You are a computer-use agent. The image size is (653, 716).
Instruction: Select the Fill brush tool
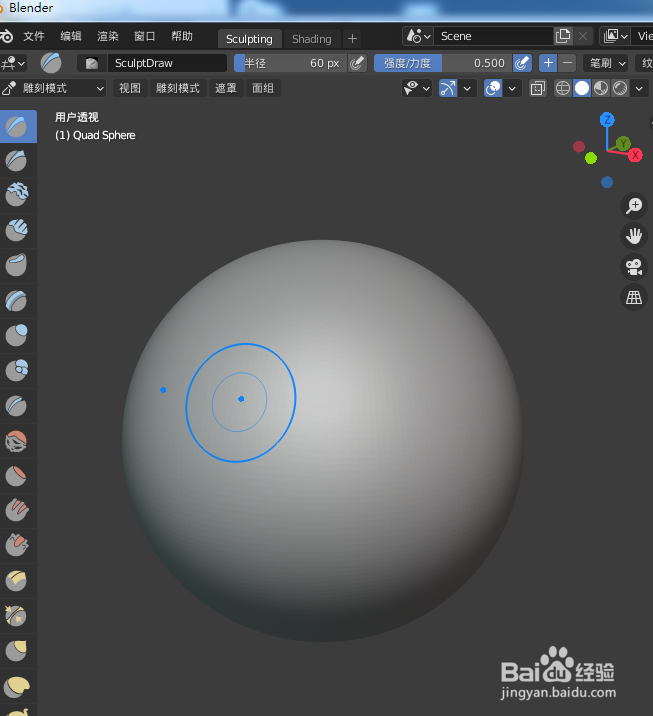pos(17,511)
